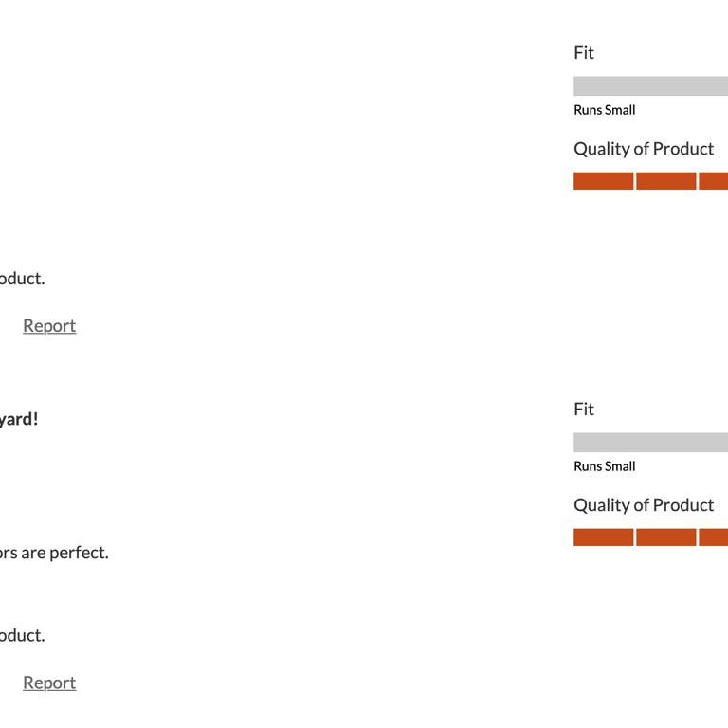Click the text above the first Report link

coord(22,279)
